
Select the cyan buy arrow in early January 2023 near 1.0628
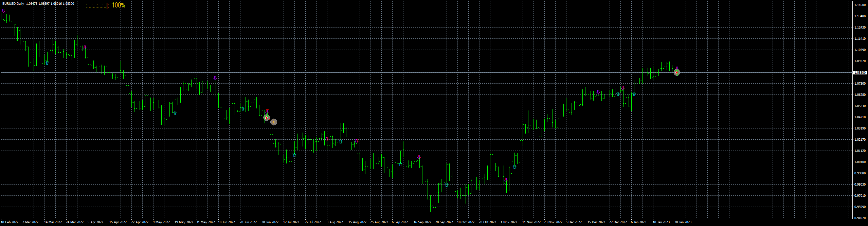pos(634,94)
